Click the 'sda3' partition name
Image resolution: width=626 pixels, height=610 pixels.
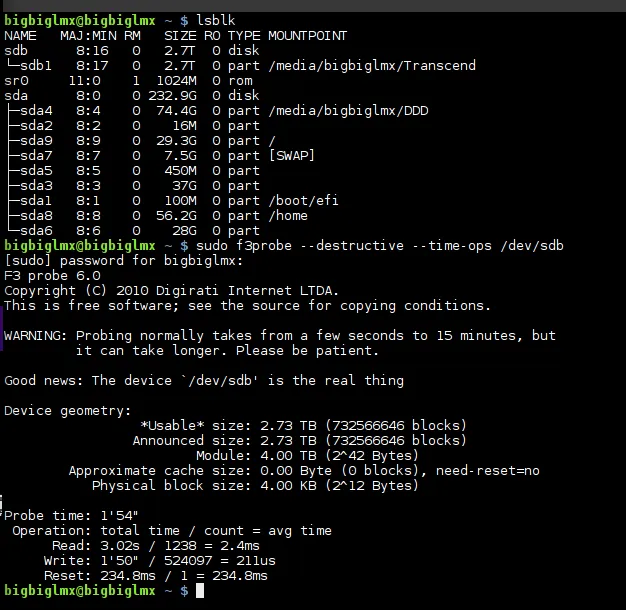pyautogui.click(x=36, y=186)
